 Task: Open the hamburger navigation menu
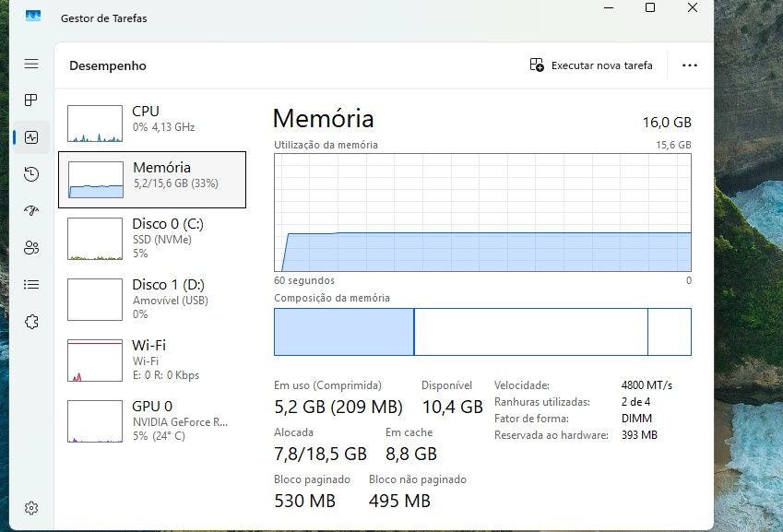(31, 64)
